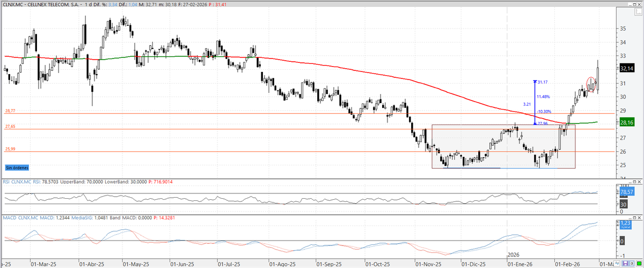Click the 29 price axis tick
The height and width of the screenshot is (268, 644).
point(623,110)
